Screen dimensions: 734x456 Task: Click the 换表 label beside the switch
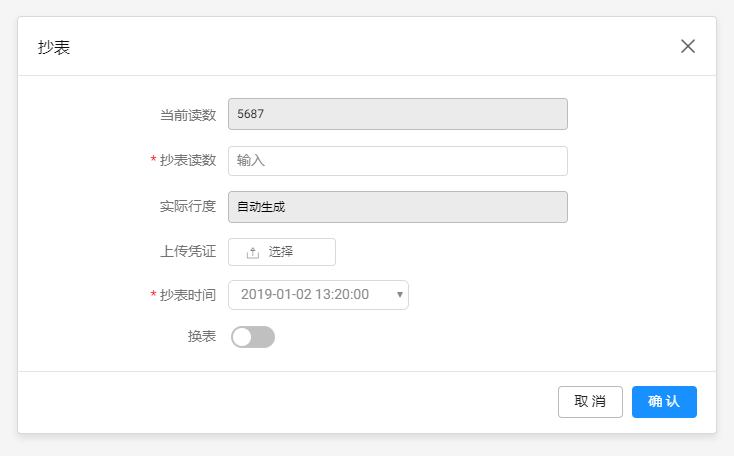(202, 337)
